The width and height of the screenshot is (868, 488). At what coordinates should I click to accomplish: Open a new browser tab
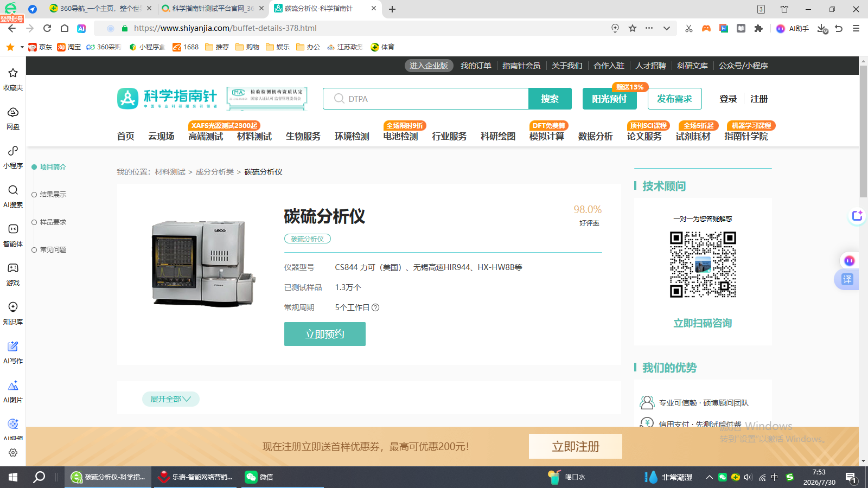[392, 9]
